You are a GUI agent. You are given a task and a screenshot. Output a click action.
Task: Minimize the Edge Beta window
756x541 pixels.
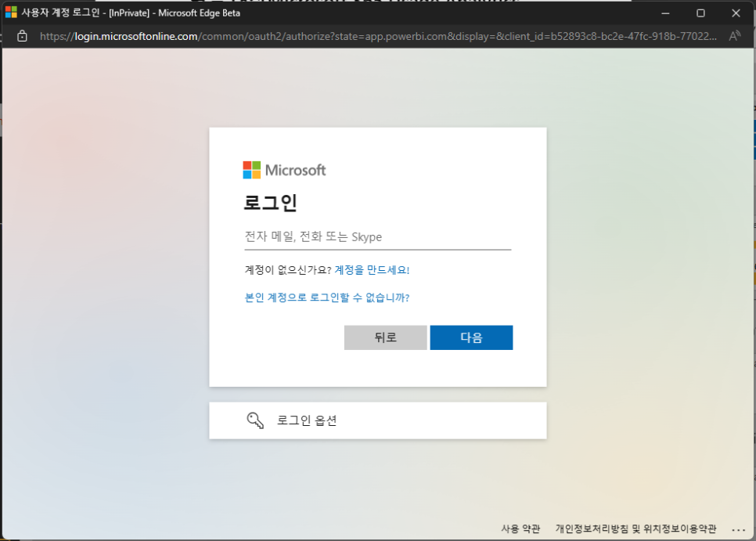(x=665, y=13)
